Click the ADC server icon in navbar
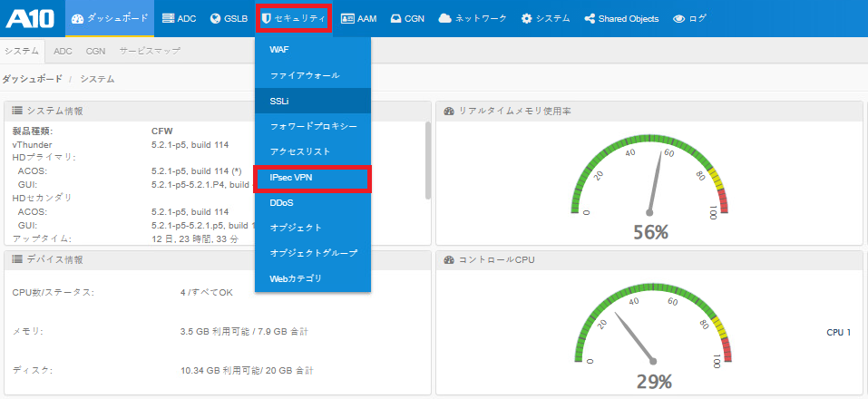This screenshot has height=399, width=868. (169, 18)
